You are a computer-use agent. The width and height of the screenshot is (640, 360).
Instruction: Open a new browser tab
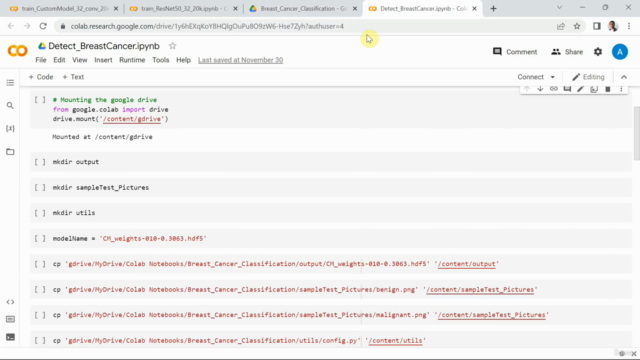point(493,9)
